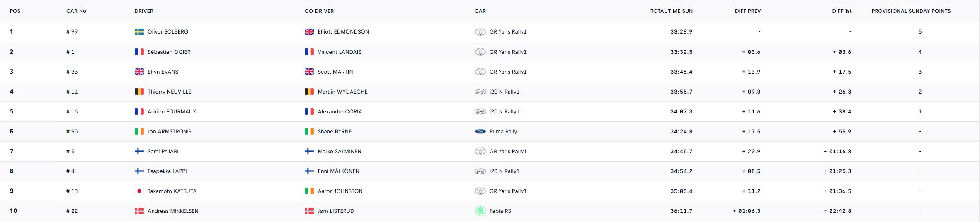
Task: Click the PROVISIONAL SUNDAY POINTS column header
Action: click(911, 11)
